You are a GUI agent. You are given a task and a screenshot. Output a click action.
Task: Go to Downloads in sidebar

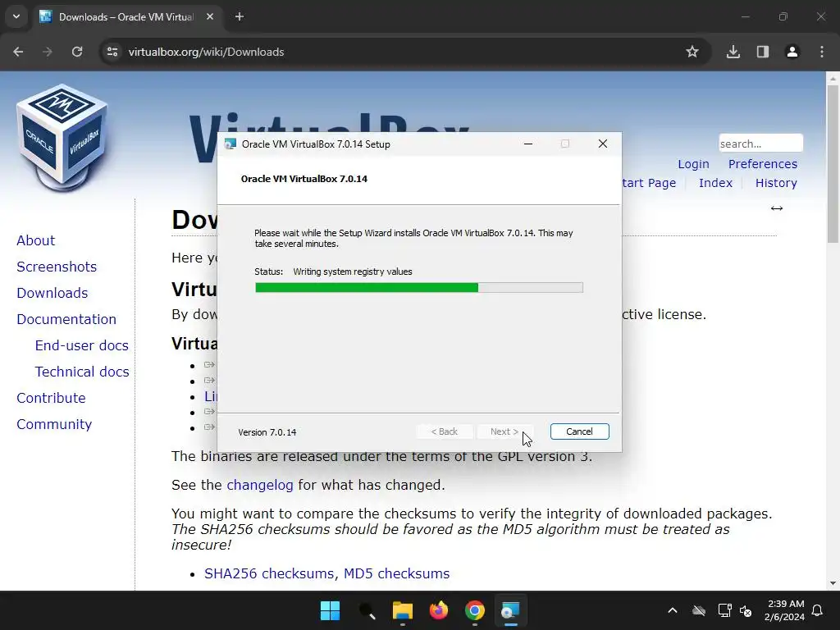click(x=52, y=293)
